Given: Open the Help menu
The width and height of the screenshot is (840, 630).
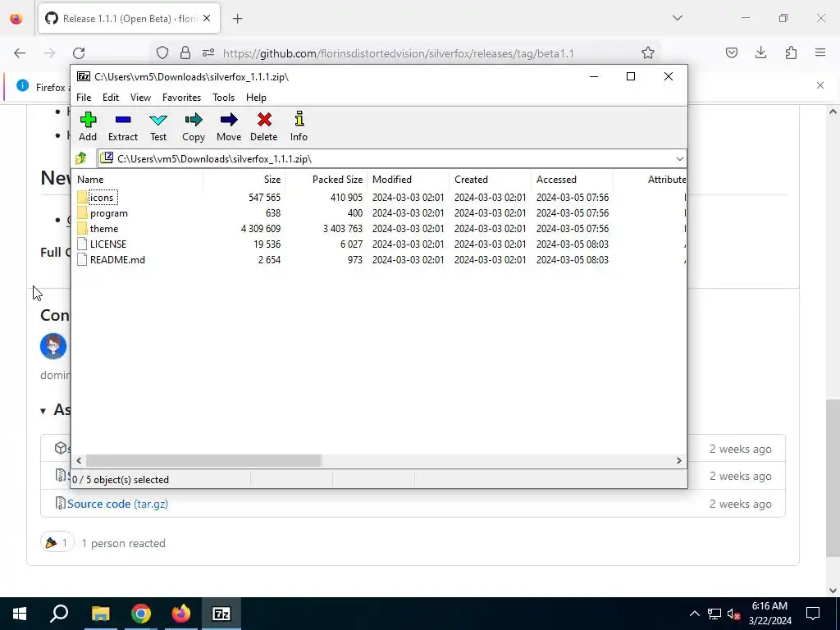Looking at the screenshot, I should click(256, 98).
